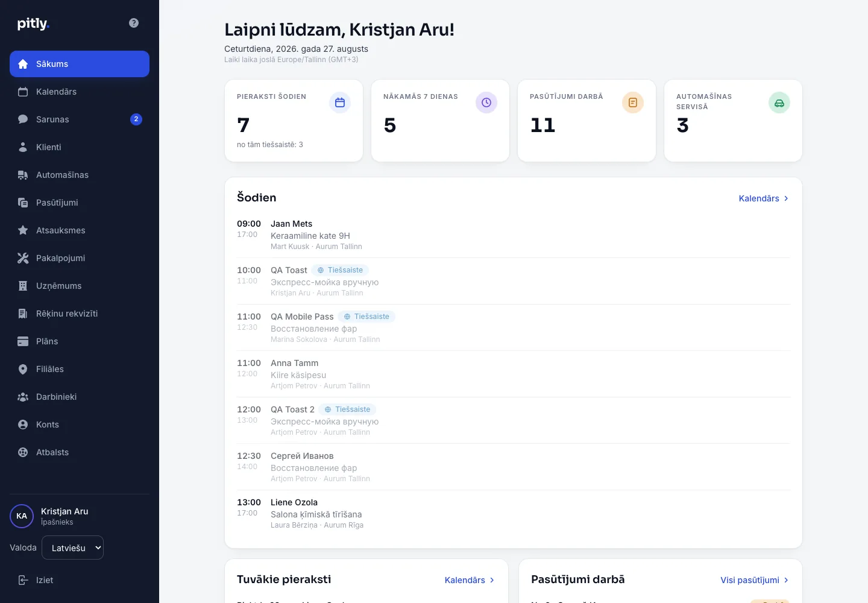
Task: Go to Plāns in the sidebar
Action: click(80, 341)
